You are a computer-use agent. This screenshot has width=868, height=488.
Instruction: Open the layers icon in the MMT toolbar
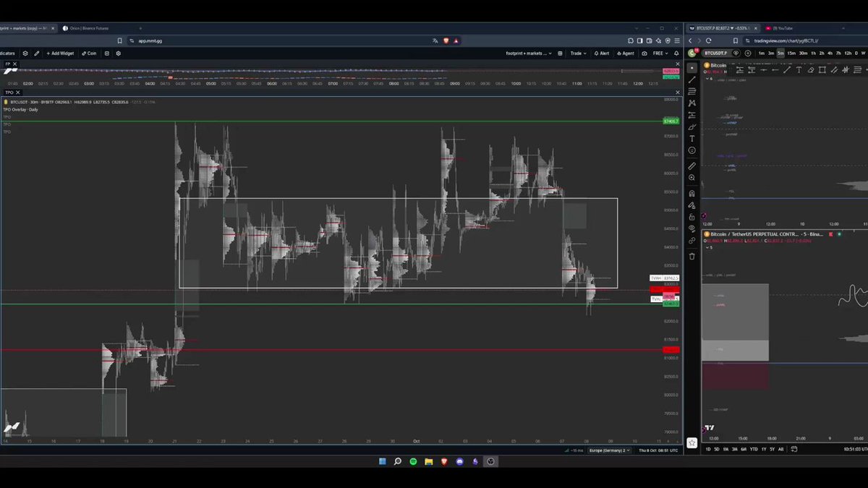(25, 53)
